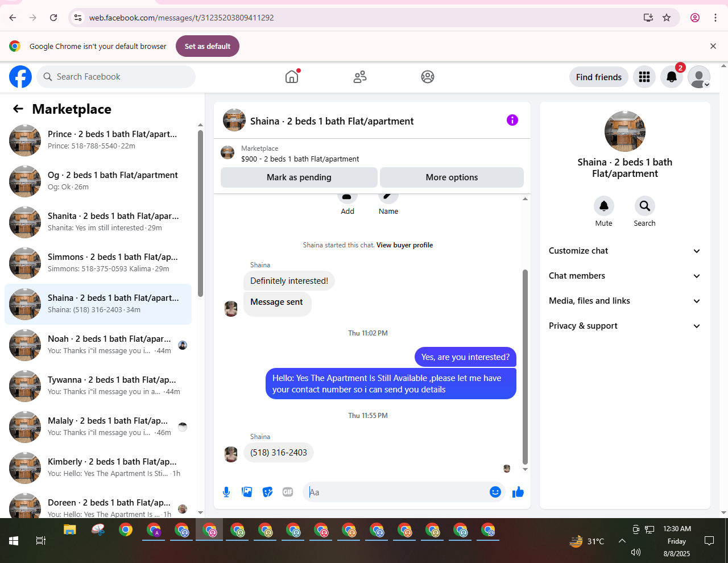The height and width of the screenshot is (563, 728).
Task: Open the emoji picker smiley icon
Action: [495, 492]
